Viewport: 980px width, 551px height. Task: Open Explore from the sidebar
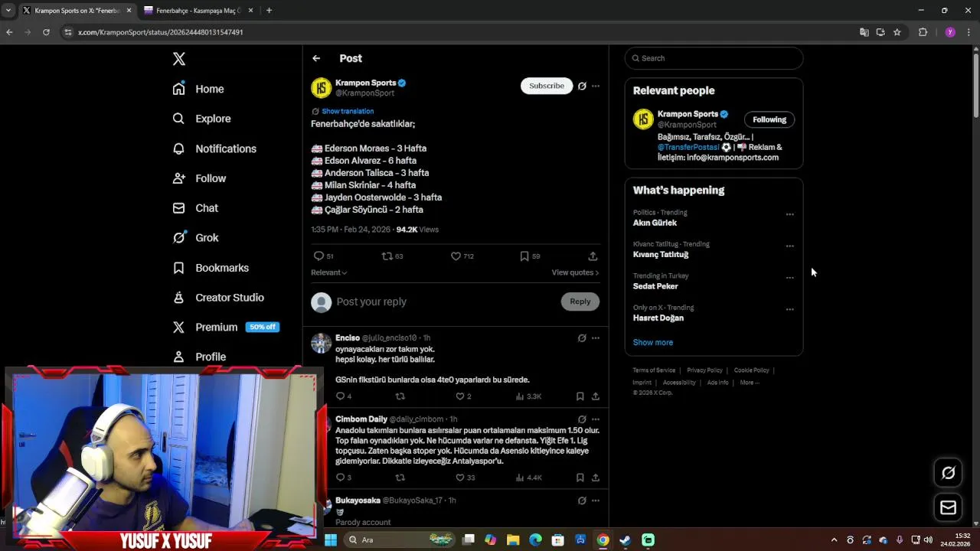coord(201,119)
